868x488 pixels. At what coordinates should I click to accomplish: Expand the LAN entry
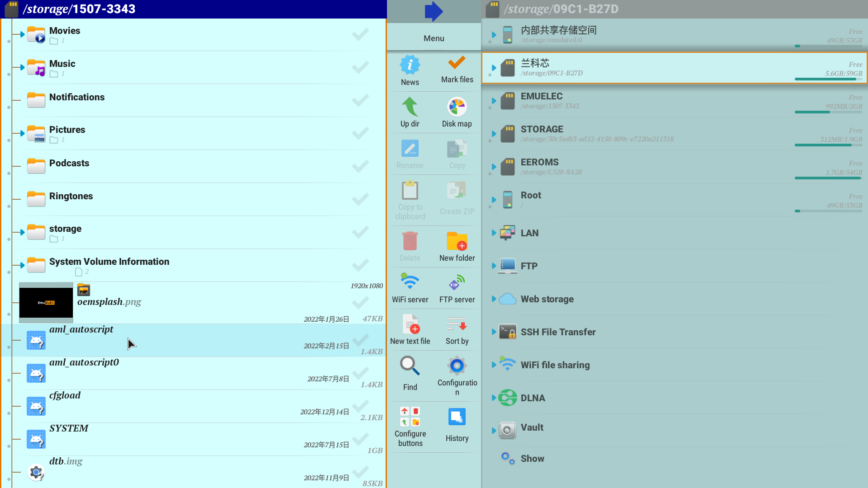tap(494, 233)
